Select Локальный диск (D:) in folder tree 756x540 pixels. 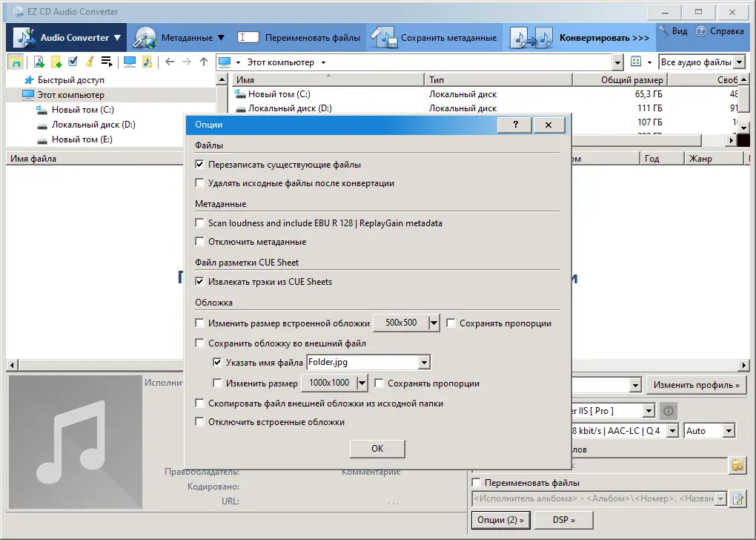93,125
